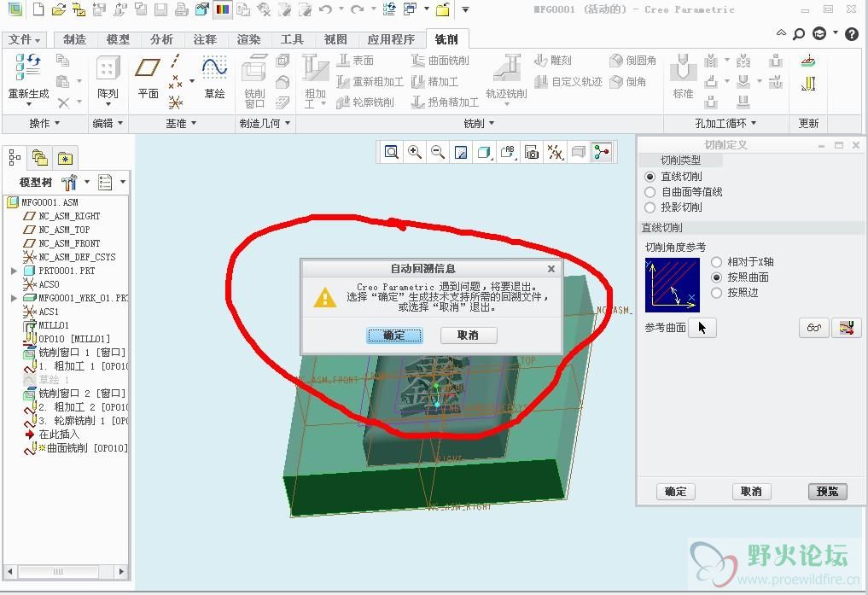Image resolution: width=868 pixels, height=595 pixels.
Task: Click the Preview (预览) button
Action: click(828, 492)
